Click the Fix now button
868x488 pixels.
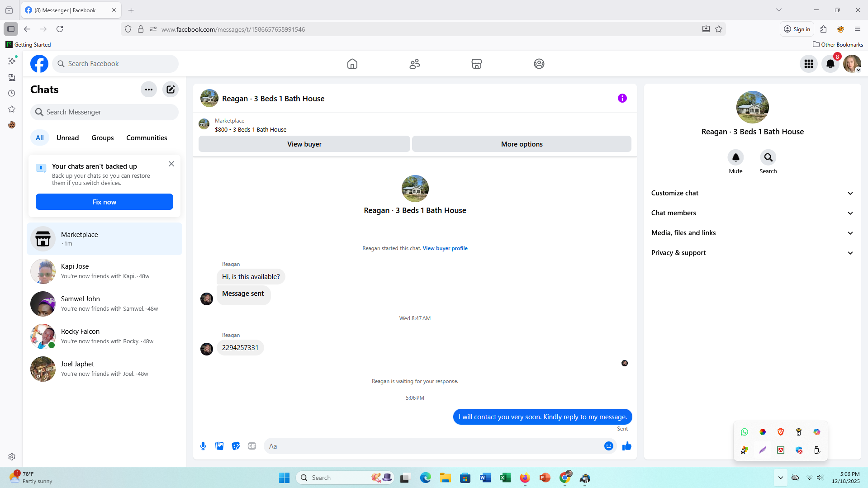point(104,202)
